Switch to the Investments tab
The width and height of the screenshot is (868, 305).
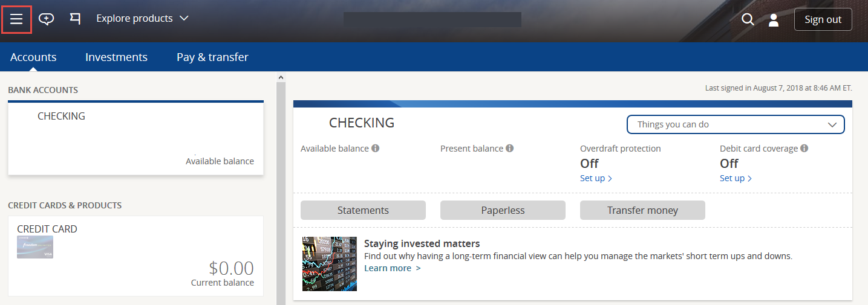[116, 57]
